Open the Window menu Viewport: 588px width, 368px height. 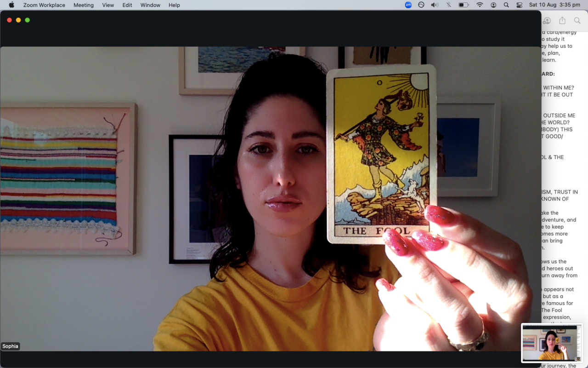pos(150,5)
